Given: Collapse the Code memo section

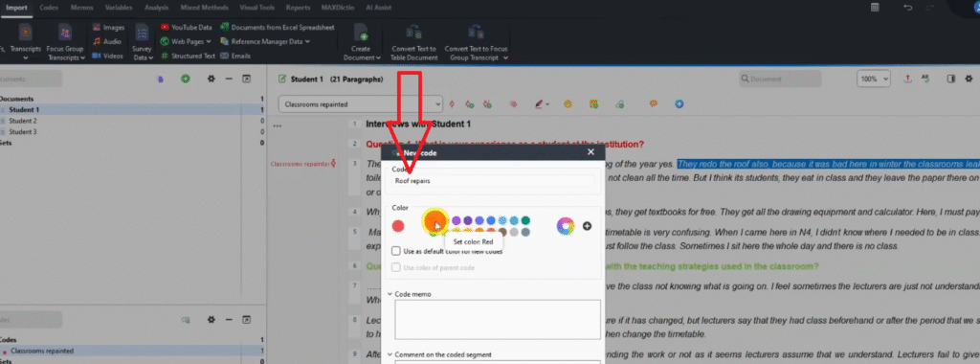Looking at the screenshot, I should tap(390, 294).
